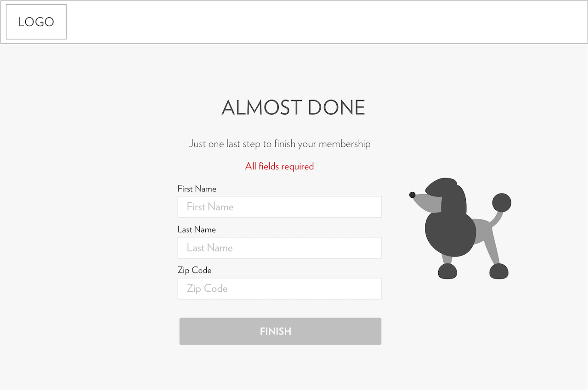Viewport: 588px width, 390px height.
Task: Click the Last Name label
Action: pos(197,229)
